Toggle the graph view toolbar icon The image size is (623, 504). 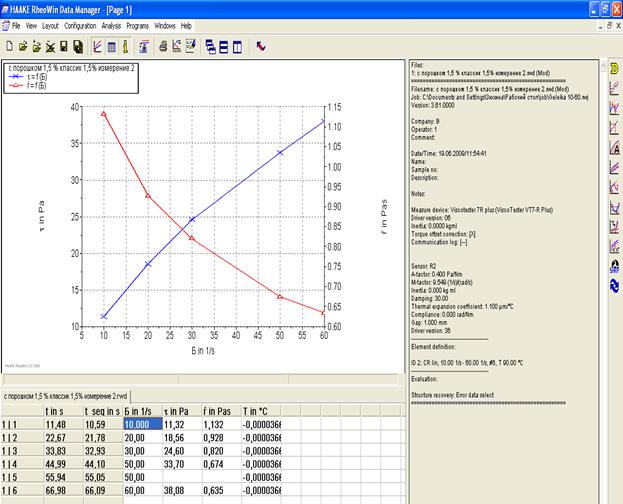pyautogui.click(x=97, y=47)
